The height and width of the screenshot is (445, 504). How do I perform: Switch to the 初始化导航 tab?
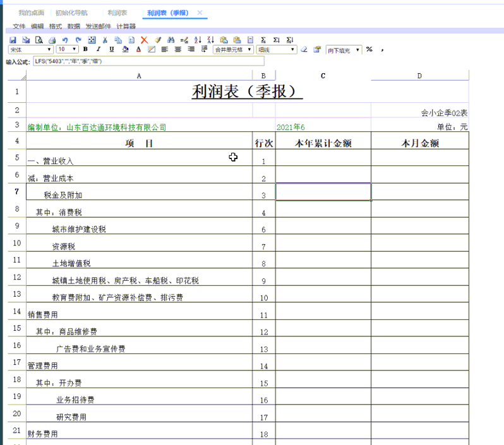click(x=71, y=13)
